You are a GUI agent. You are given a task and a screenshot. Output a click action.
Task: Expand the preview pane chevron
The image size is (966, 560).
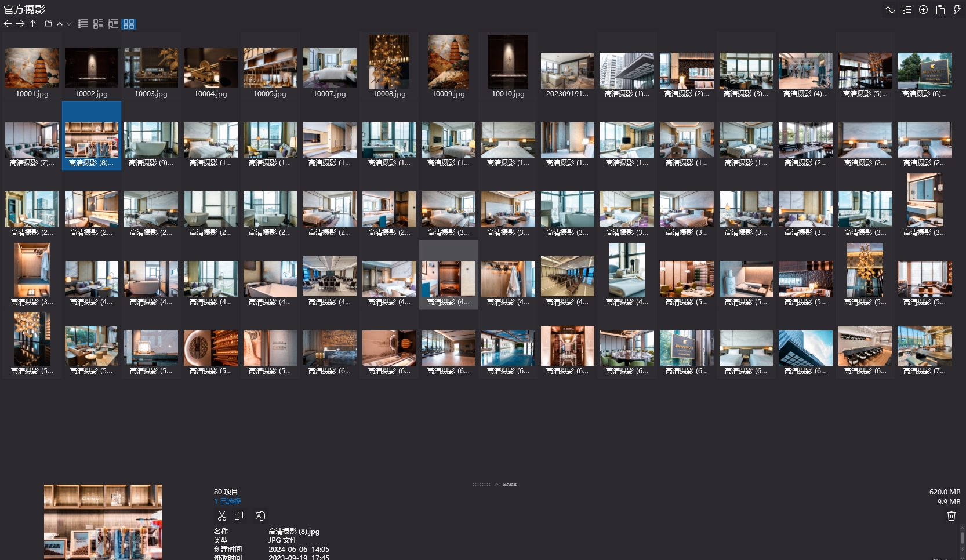coord(497,484)
